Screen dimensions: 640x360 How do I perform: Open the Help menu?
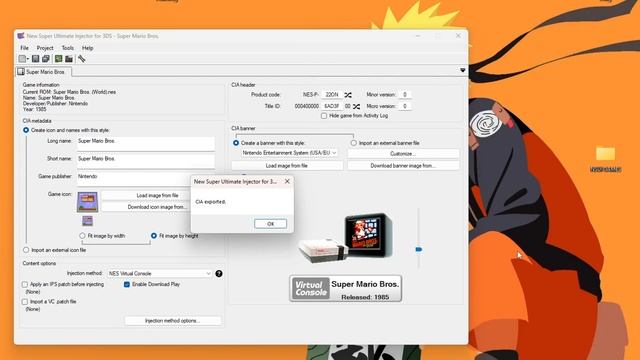[x=87, y=48]
